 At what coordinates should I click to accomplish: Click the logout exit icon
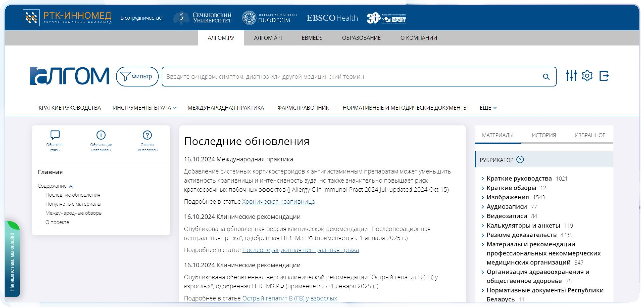coord(604,76)
